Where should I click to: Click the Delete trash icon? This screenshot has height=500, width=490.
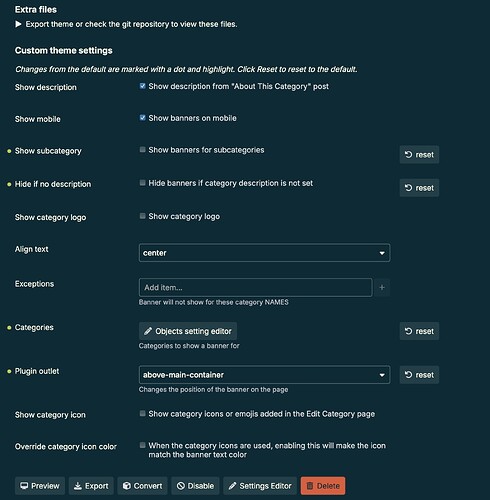click(310, 486)
